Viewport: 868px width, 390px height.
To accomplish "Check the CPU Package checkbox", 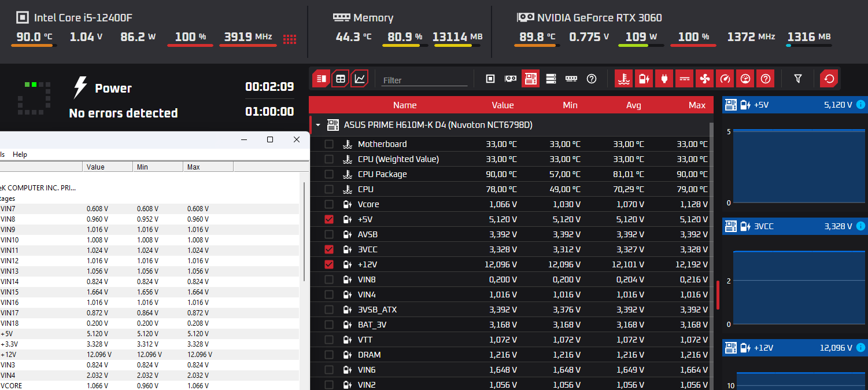I will click(x=329, y=174).
